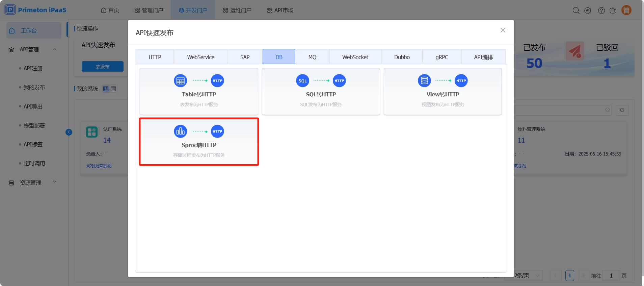Choose the Sproc转HTTP publish card
Image resolution: width=644 pixels, height=286 pixels.
coord(199,142)
